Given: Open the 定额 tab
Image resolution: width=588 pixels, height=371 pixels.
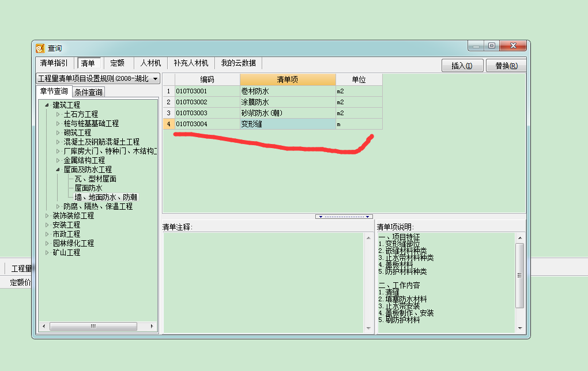Looking at the screenshot, I should (118, 63).
